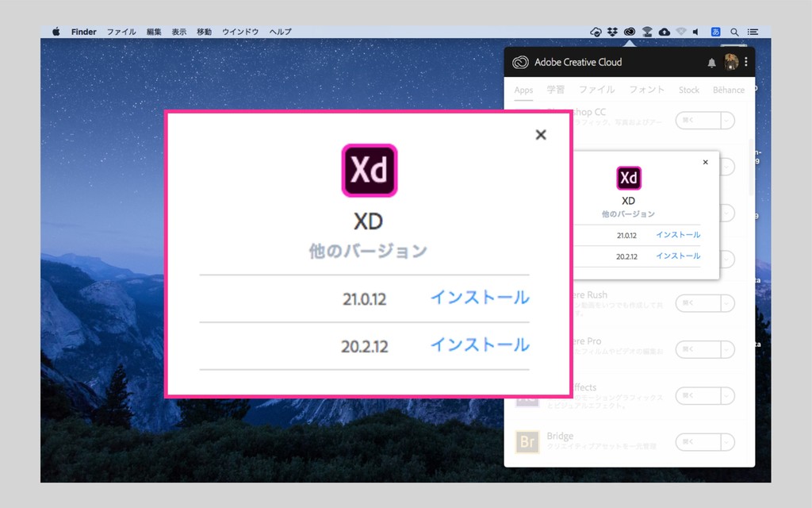Image resolution: width=812 pixels, height=508 pixels.
Task: Click the dimmed Wi-Fi status icon
Action: click(681, 32)
